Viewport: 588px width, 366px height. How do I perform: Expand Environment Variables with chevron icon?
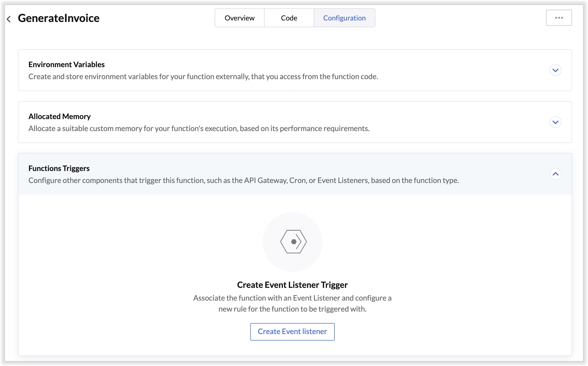tap(555, 70)
